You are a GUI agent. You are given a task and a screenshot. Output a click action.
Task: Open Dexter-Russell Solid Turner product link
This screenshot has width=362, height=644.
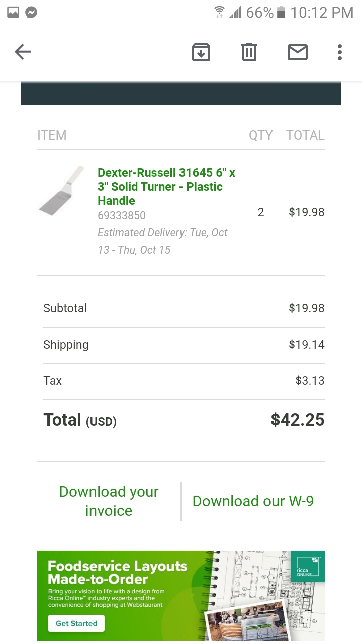pos(166,187)
